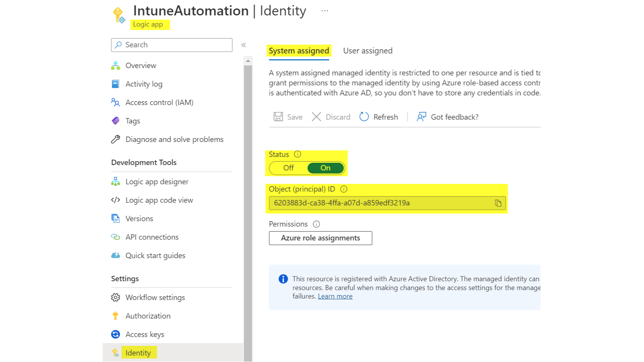Viewport: 644px width, 362px height.
Task: Click the Logic app designer icon
Action: coord(116,182)
